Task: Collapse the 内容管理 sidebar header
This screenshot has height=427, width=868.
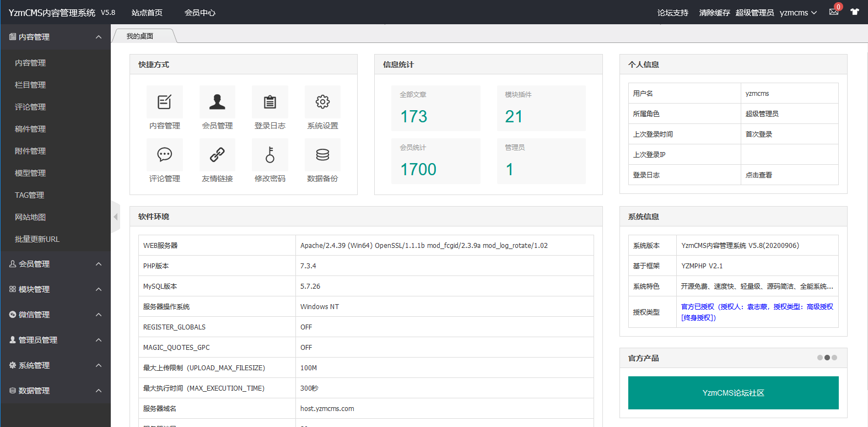Action: point(55,37)
